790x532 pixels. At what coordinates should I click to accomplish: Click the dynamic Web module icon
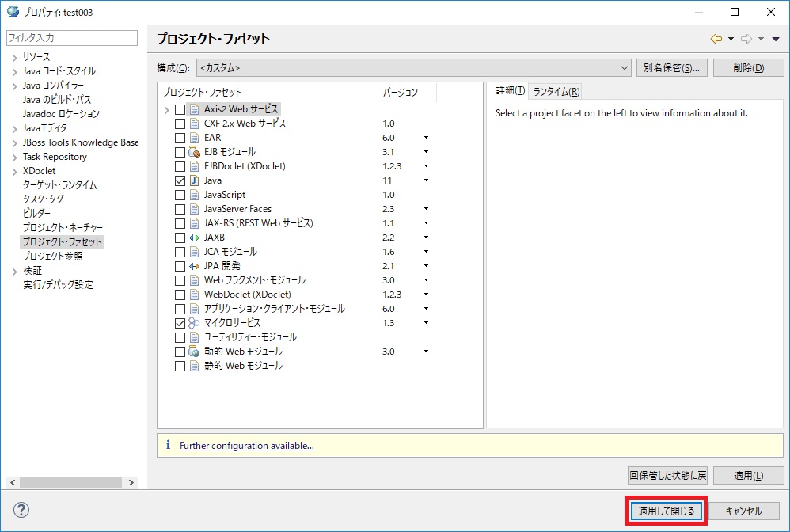tap(194, 351)
